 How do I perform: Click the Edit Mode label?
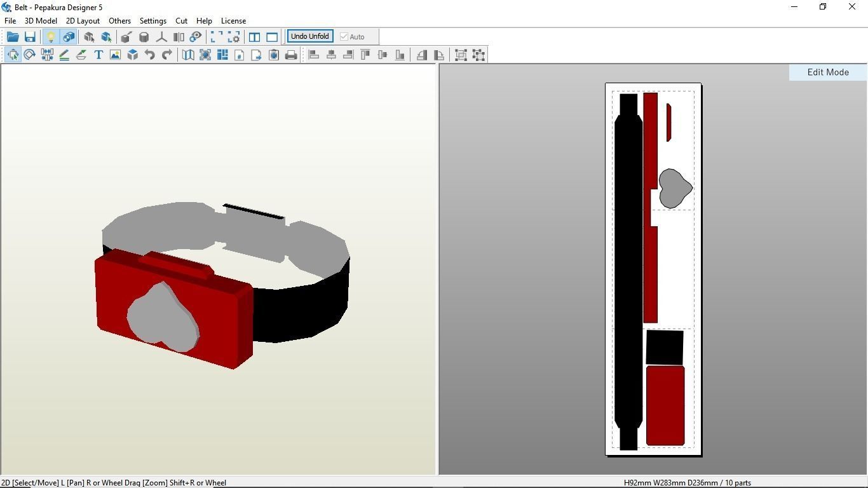pos(827,72)
